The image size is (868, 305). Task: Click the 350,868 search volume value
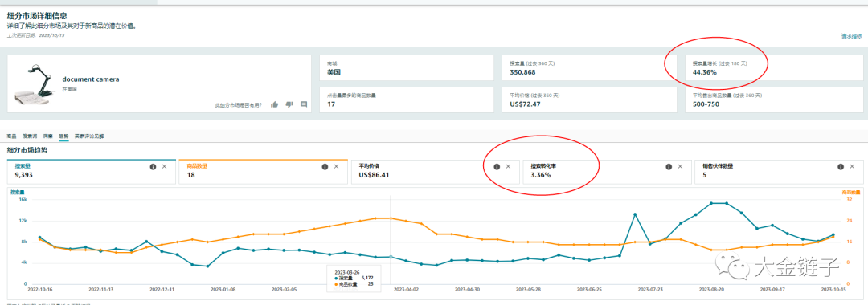click(x=523, y=72)
